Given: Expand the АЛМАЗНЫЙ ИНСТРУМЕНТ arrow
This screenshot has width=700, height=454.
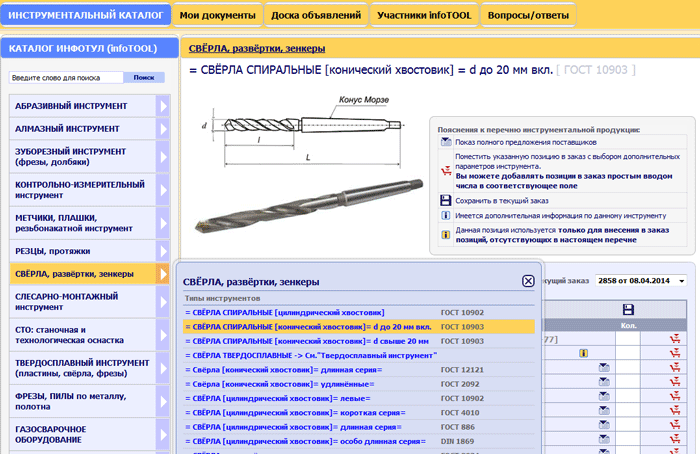Looking at the screenshot, I should click(x=164, y=129).
